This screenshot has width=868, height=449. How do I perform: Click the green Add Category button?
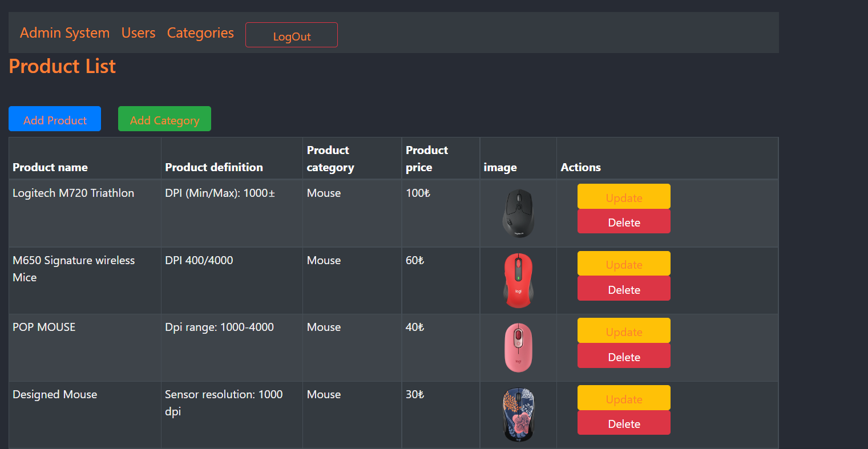(x=164, y=119)
